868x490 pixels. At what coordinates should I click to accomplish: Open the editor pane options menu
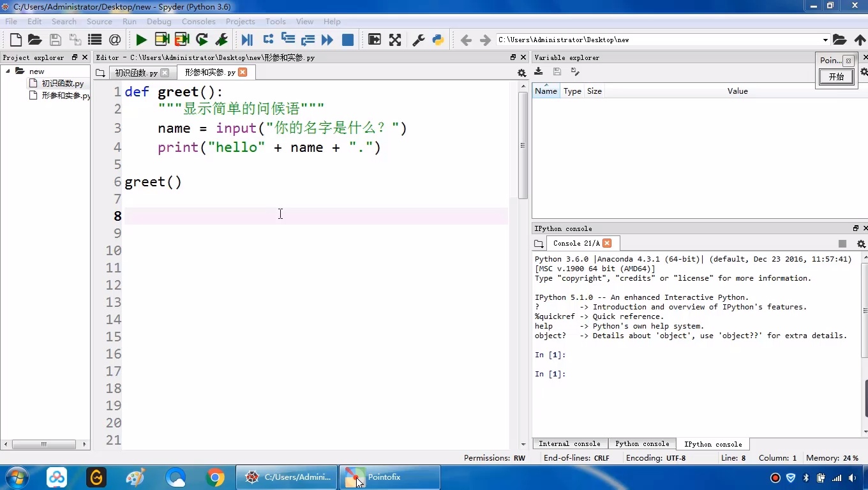521,73
